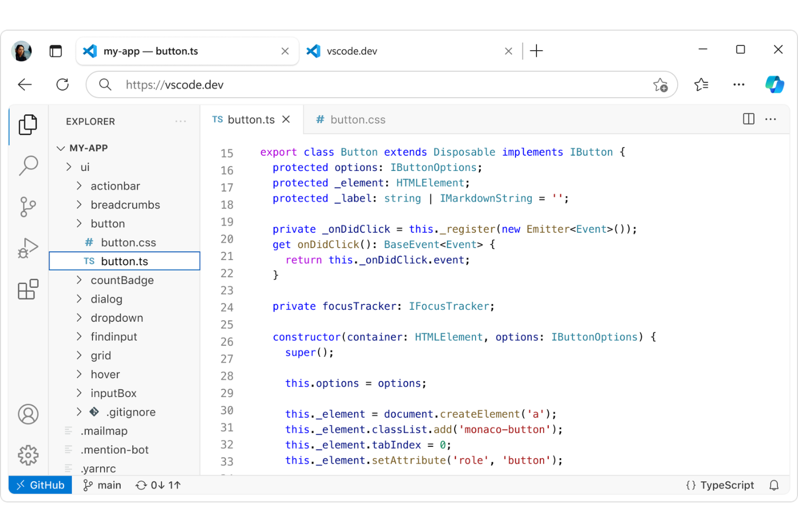The height and width of the screenshot is (532, 798).
Task: Expand the button folder
Action: [x=79, y=224]
